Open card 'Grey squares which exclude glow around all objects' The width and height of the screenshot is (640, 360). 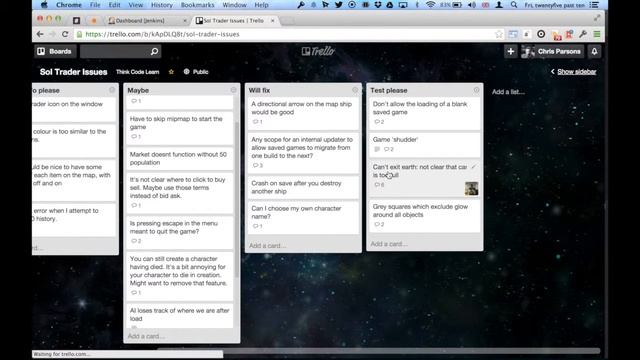point(424,215)
